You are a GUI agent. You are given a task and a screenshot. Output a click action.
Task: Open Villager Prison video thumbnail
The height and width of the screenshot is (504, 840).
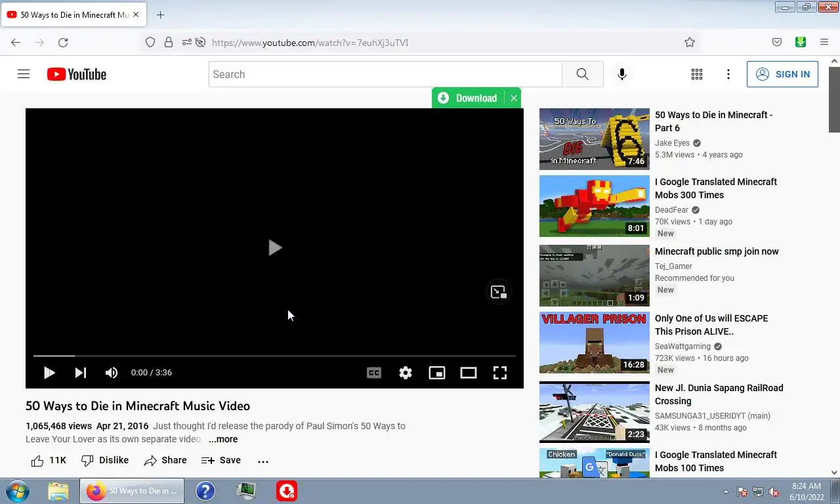tap(595, 343)
